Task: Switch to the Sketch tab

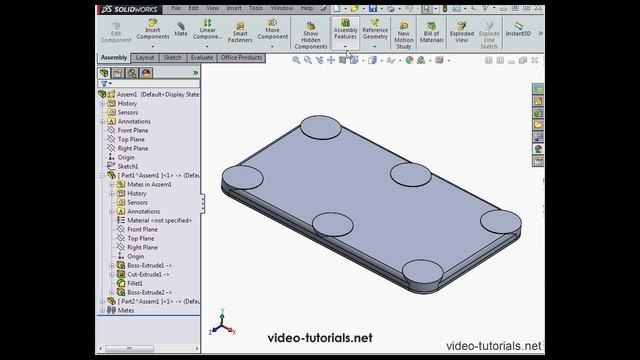Action: coord(173,58)
